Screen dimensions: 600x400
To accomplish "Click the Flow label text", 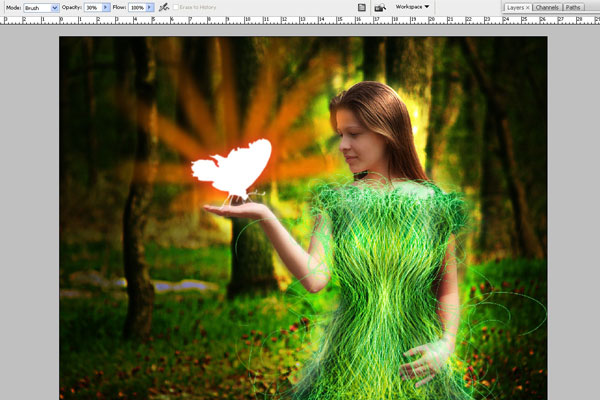I will (x=118, y=7).
